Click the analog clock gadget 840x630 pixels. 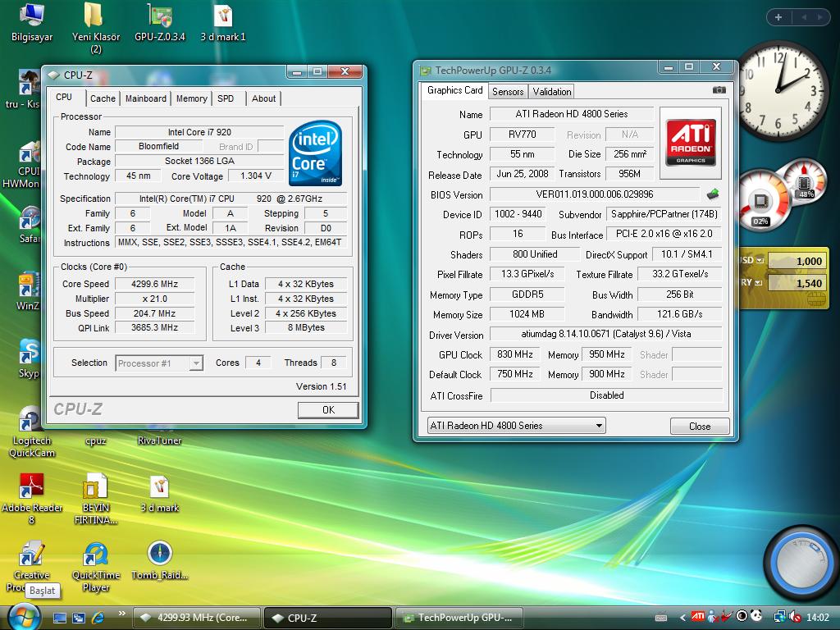(781, 90)
